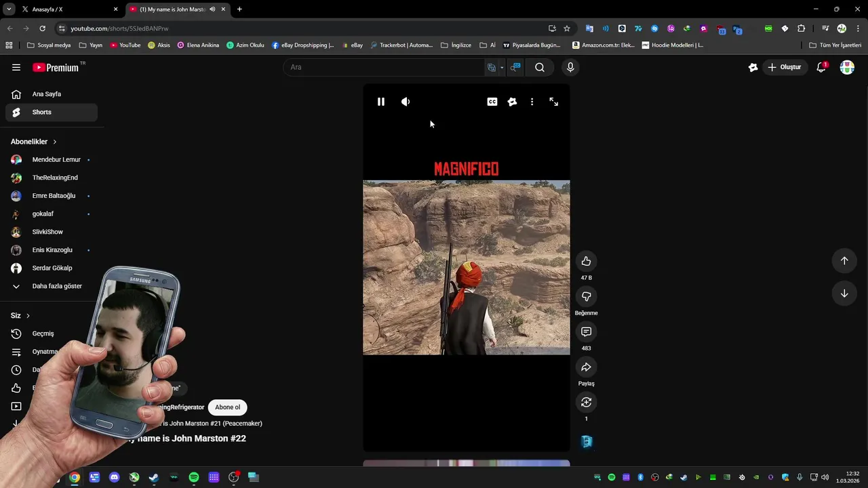Open Chrome apps grid shortcut
The width and height of the screenshot is (868, 488).
tap(9, 45)
